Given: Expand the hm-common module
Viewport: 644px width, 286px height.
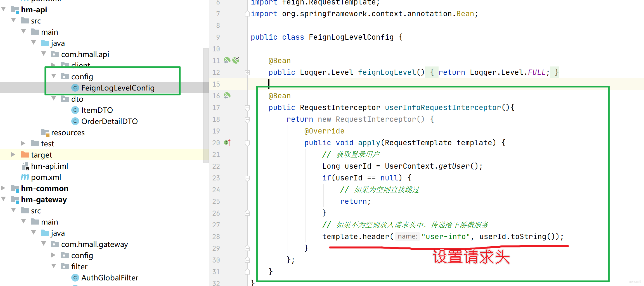Looking at the screenshot, I should tap(3, 188).
